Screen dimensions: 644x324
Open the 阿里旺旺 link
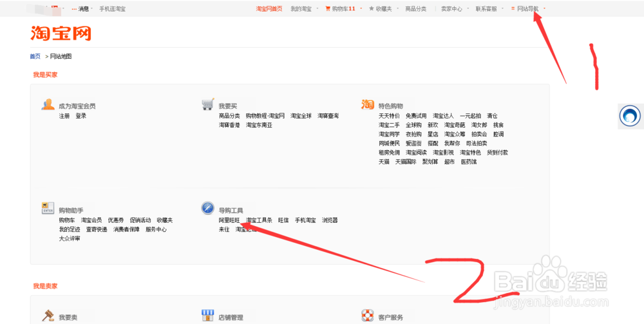[229, 220]
